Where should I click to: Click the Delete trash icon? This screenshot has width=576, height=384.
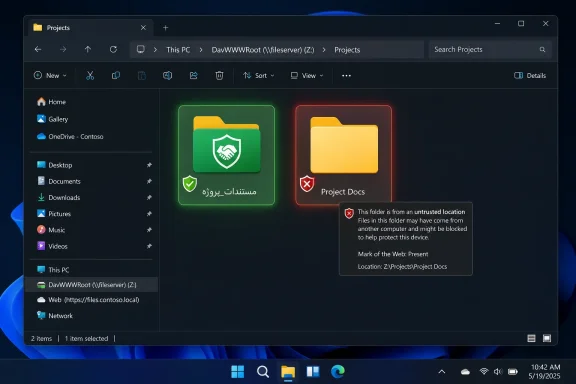[x=219, y=75]
